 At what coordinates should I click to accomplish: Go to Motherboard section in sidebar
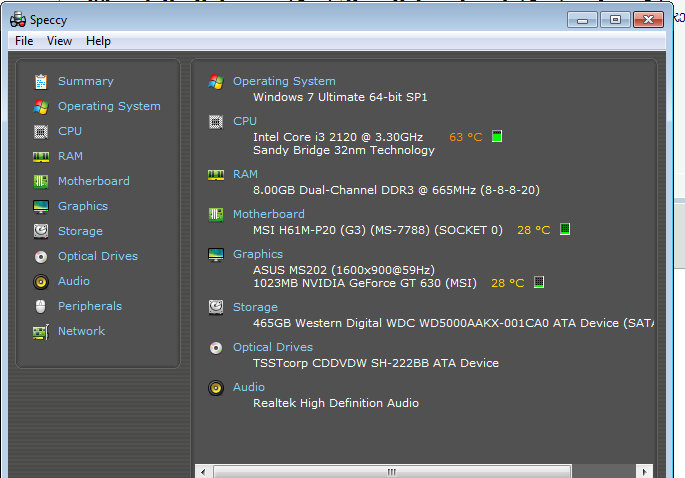(x=94, y=181)
